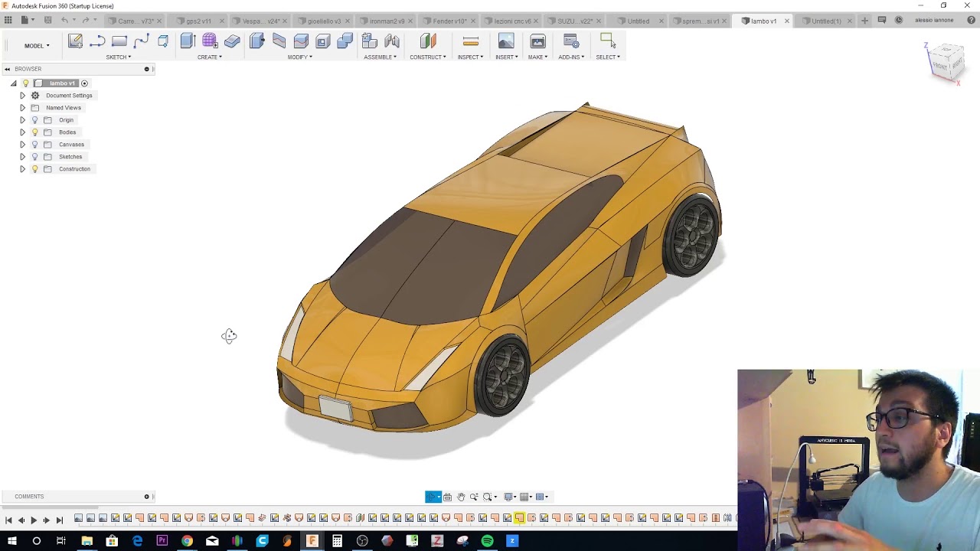Select the Fillet tool under Modify

tap(279, 41)
